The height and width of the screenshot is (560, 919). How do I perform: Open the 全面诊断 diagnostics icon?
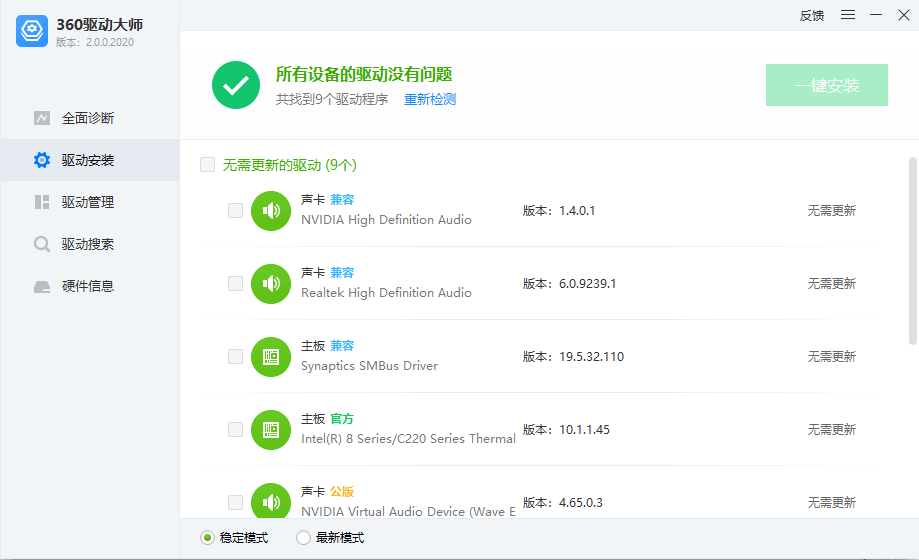42,118
